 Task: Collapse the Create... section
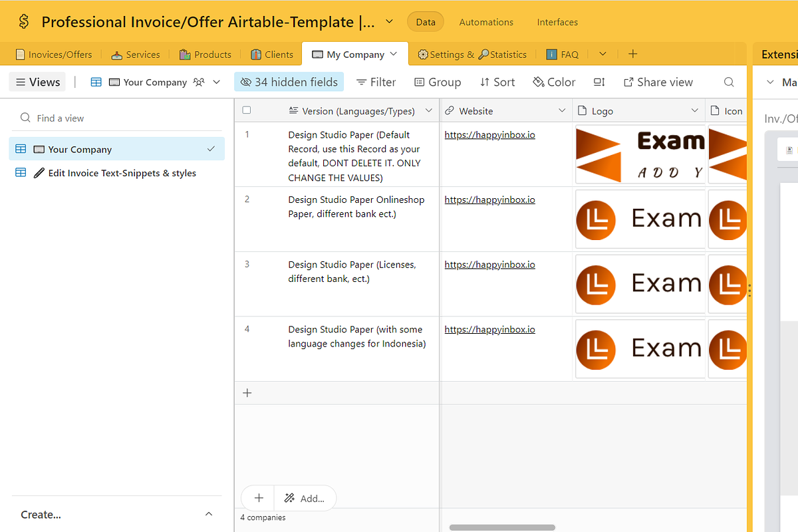209,514
